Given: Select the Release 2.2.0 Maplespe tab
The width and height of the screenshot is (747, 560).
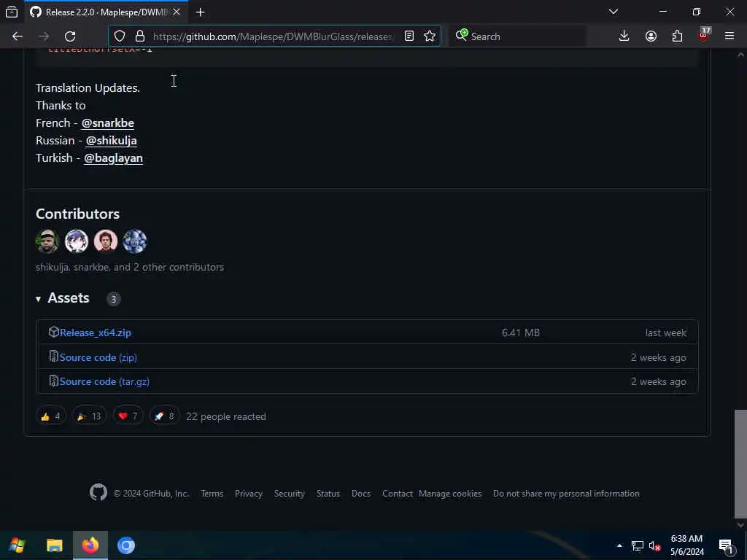Looking at the screenshot, I should click(x=105, y=12).
